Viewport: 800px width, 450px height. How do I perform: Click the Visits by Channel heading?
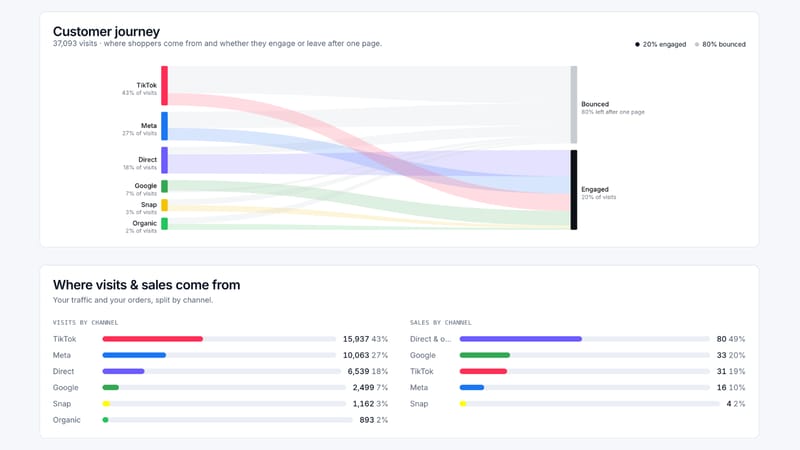85,322
